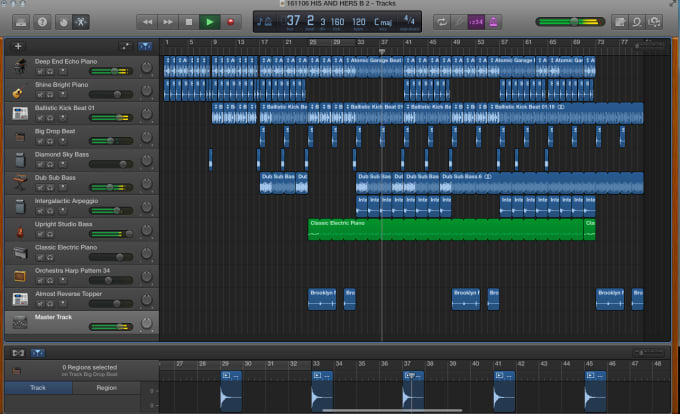Adjust the master volume slider in toolbar

(570, 22)
